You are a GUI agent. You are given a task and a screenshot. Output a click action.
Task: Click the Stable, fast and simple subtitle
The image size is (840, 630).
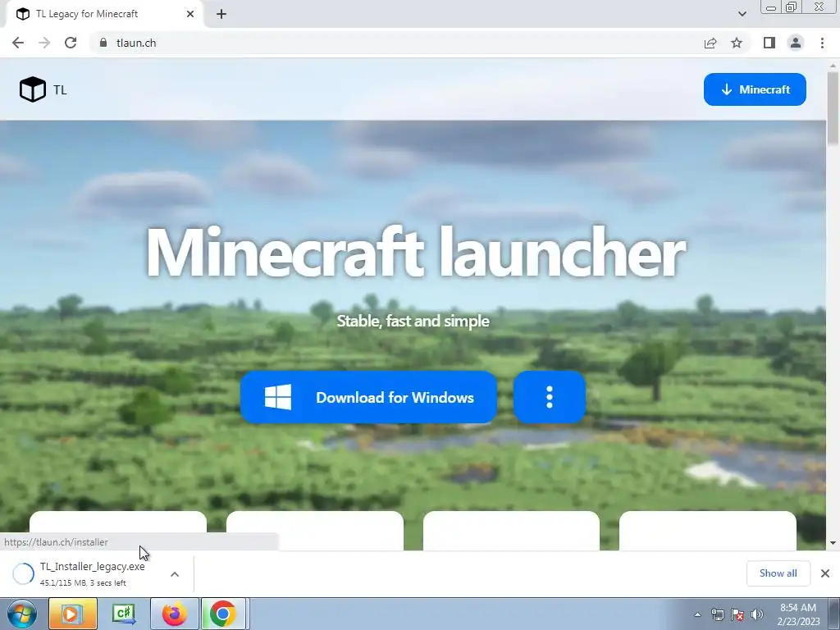[413, 321]
